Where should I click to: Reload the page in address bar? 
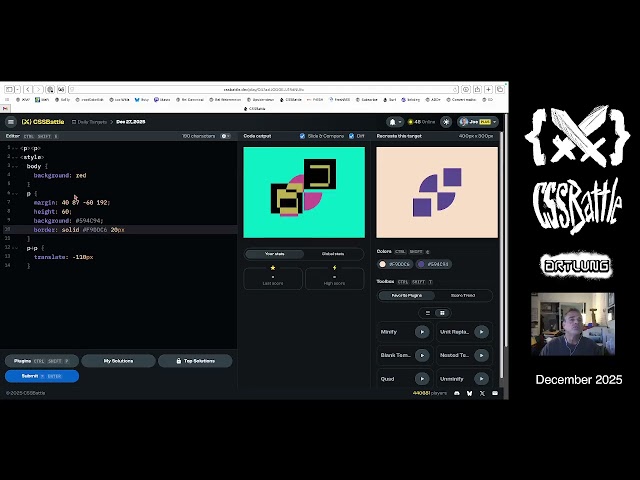tap(455, 89)
